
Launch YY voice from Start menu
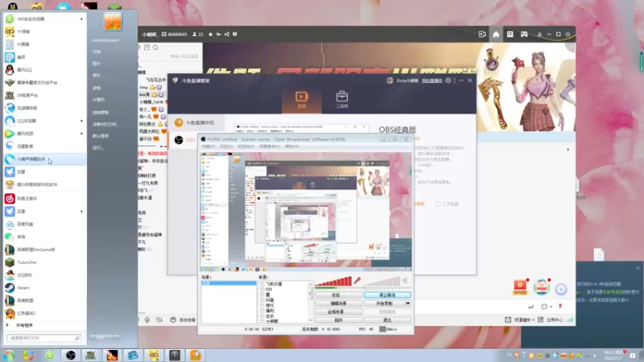pos(44,31)
